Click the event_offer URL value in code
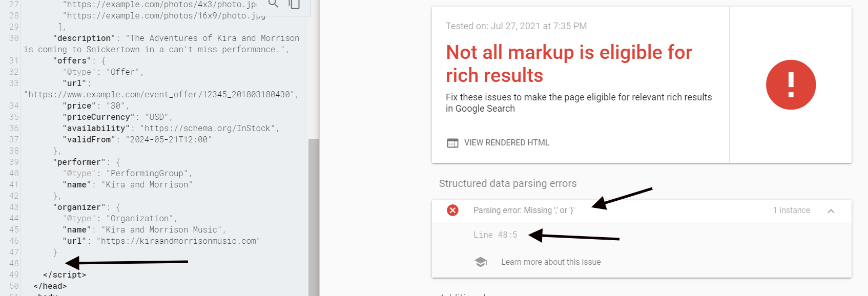868x296 pixels. [x=161, y=95]
